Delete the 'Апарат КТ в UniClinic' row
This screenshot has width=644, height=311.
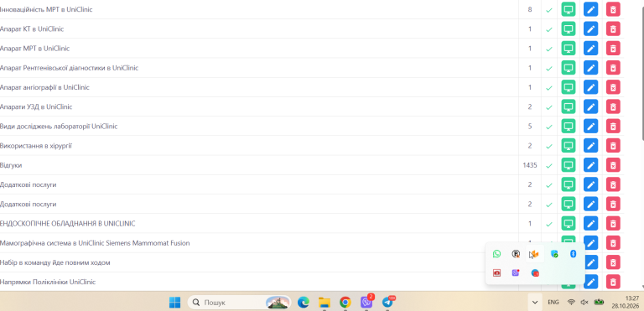pos(613,29)
